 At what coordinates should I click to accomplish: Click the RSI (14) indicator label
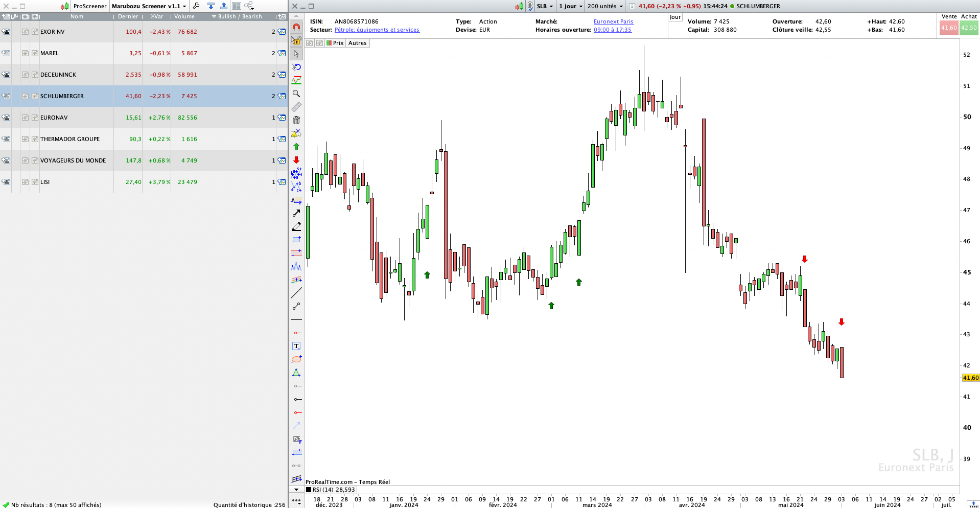333,490
